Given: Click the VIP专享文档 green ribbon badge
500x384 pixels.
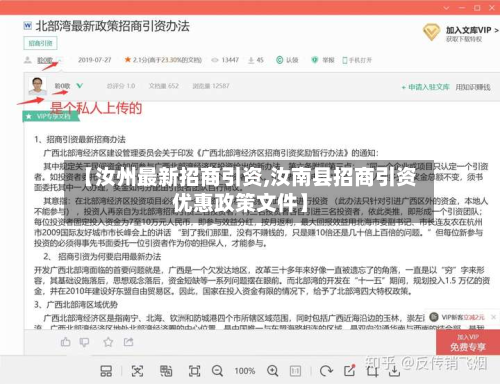Looking at the screenshot, I should click(x=51, y=116).
